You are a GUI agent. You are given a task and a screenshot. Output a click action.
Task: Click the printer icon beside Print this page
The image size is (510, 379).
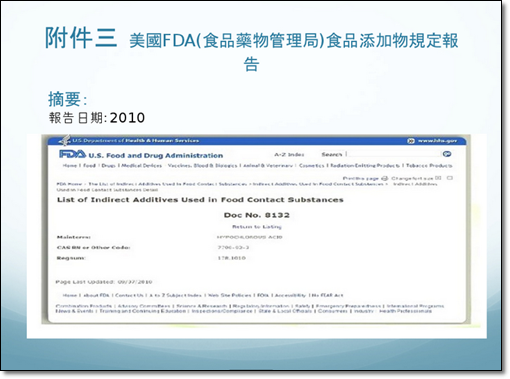pos(385,178)
